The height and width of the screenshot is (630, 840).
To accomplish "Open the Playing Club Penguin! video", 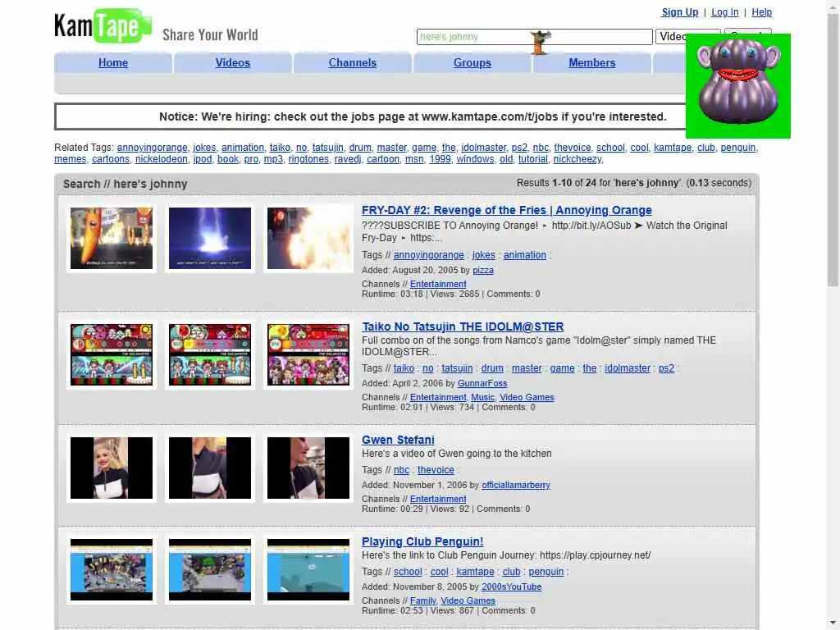I will tap(422, 541).
